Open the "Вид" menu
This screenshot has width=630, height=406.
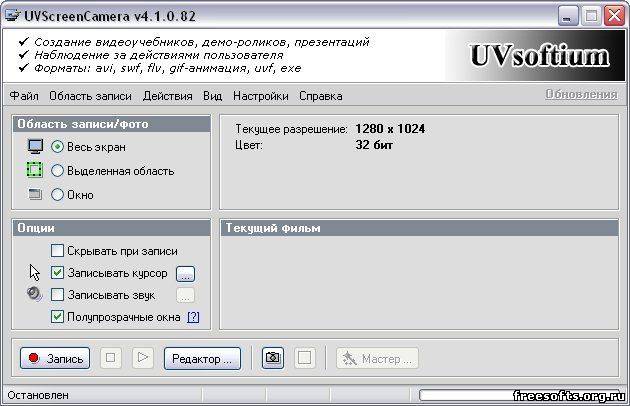[213, 96]
